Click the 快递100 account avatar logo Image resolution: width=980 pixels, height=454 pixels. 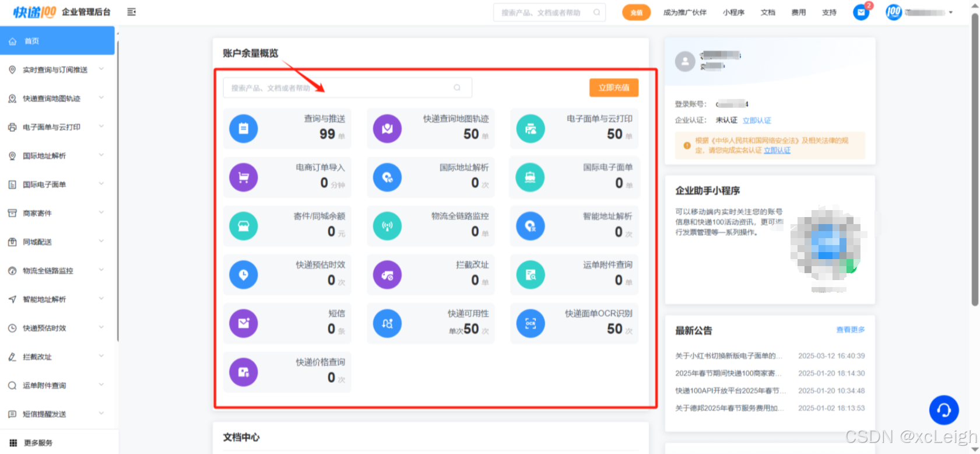[894, 12]
